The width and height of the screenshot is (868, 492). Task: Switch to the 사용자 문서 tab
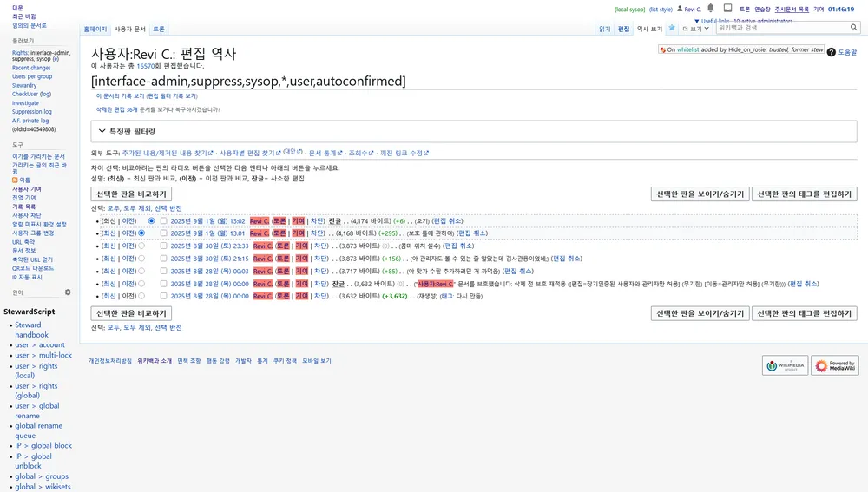(x=129, y=29)
